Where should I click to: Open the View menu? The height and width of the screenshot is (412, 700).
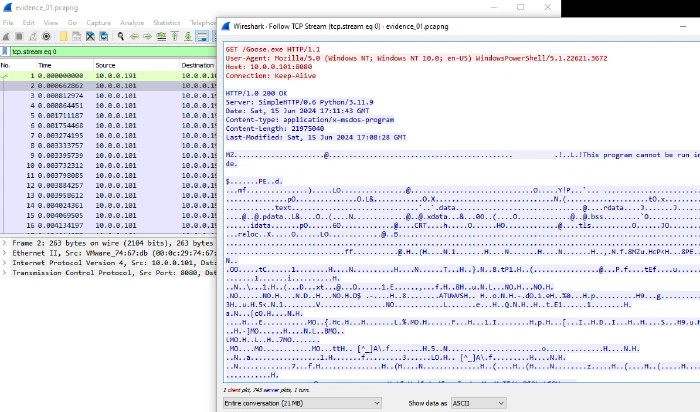point(51,22)
